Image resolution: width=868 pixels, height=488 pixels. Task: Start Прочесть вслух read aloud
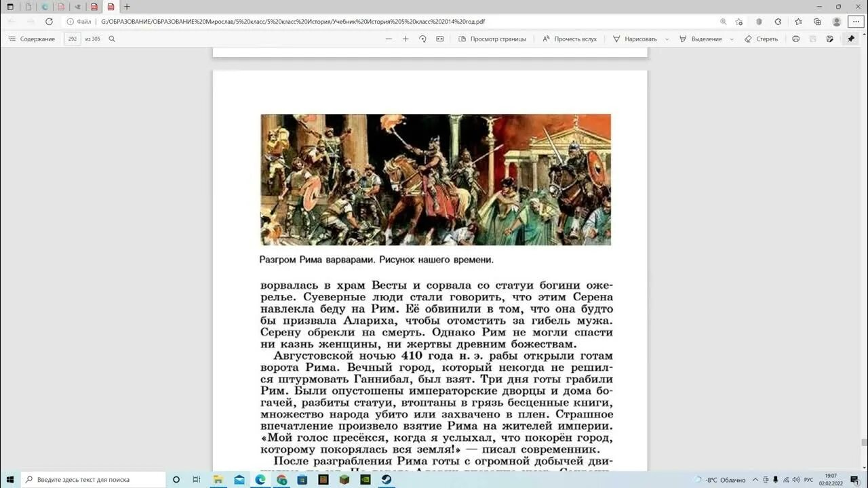(570, 39)
